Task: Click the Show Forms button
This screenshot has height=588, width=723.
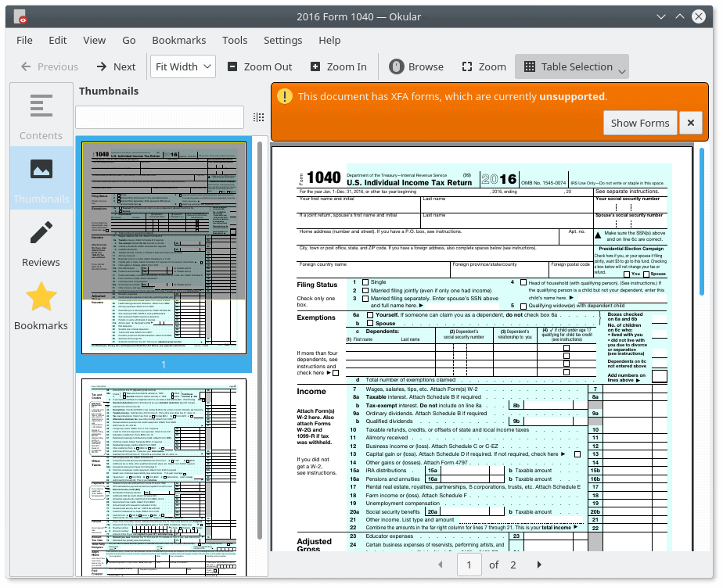Action: [640, 123]
